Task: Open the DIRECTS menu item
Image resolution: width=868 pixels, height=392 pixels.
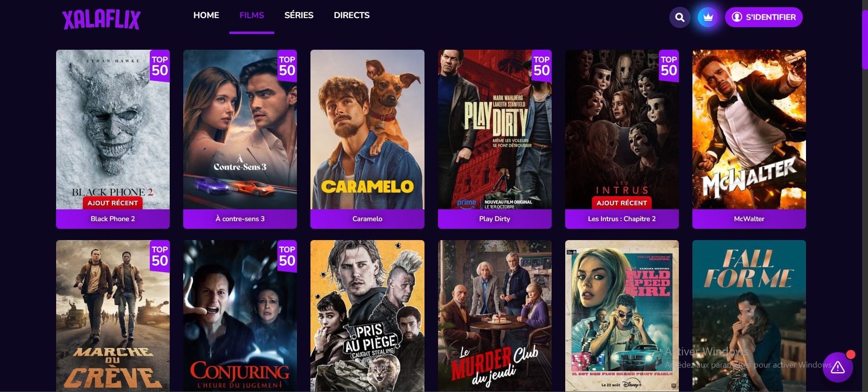Action: click(352, 15)
